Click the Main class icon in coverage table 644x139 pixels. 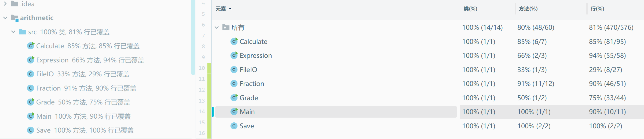[234, 112]
